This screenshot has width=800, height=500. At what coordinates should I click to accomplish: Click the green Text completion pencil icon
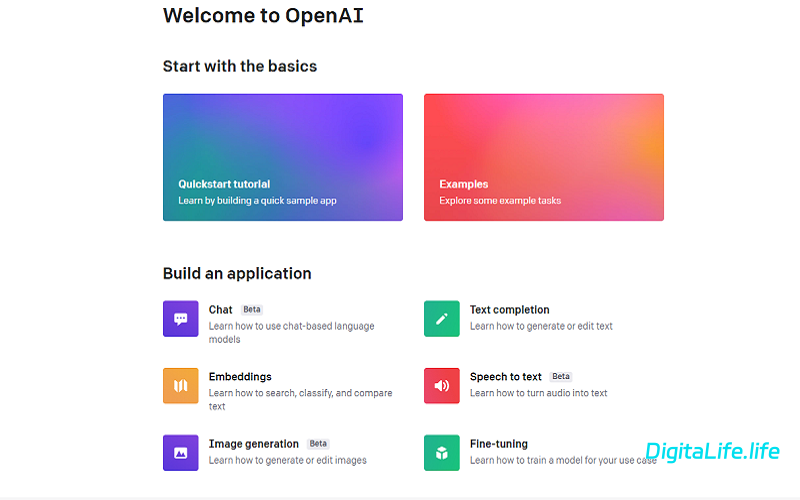441,319
